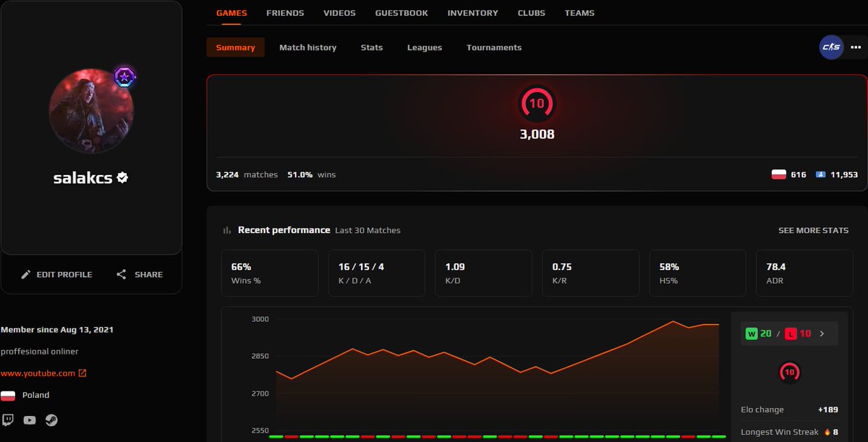The width and height of the screenshot is (868, 442).
Task: Click the red L losses badge
Action: [791, 333]
